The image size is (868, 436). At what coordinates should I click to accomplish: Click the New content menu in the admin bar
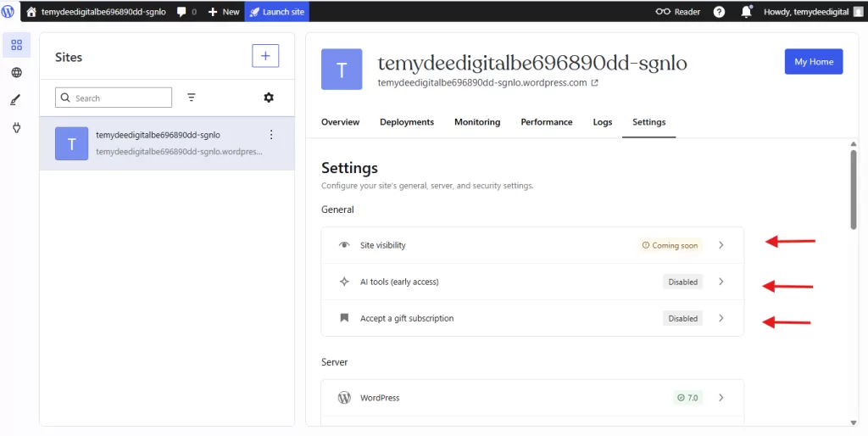[x=224, y=12]
